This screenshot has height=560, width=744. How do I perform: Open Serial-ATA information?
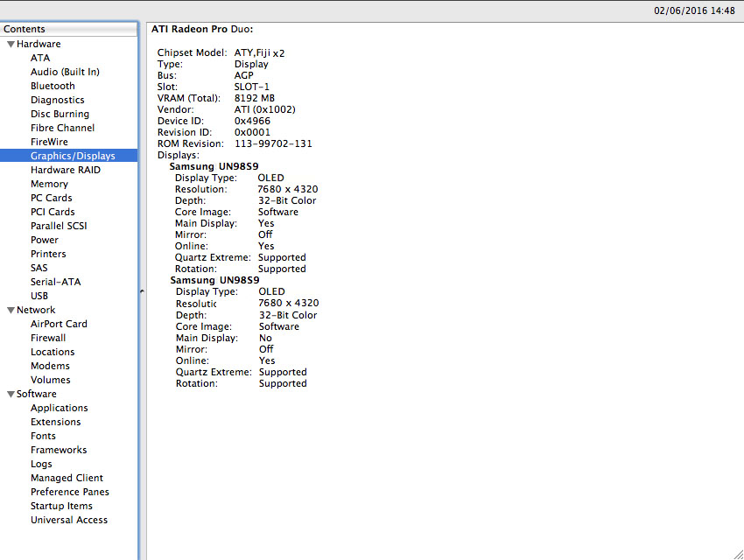click(55, 282)
